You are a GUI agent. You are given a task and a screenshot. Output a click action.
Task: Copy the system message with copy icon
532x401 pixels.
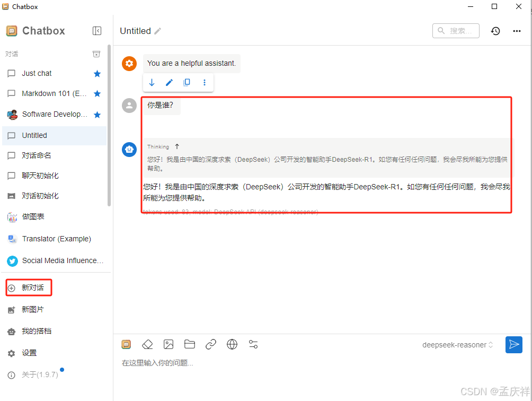[x=187, y=82]
